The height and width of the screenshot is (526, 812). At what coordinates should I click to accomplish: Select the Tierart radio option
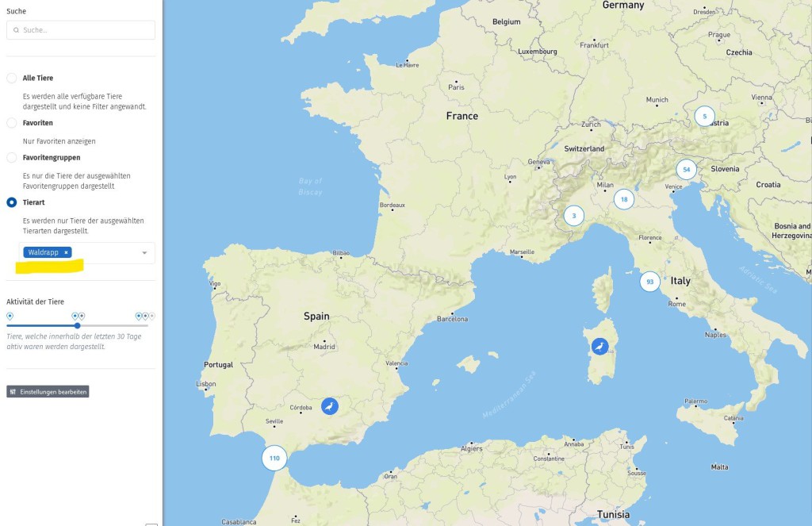pyautogui.click(x=12, y=202)
